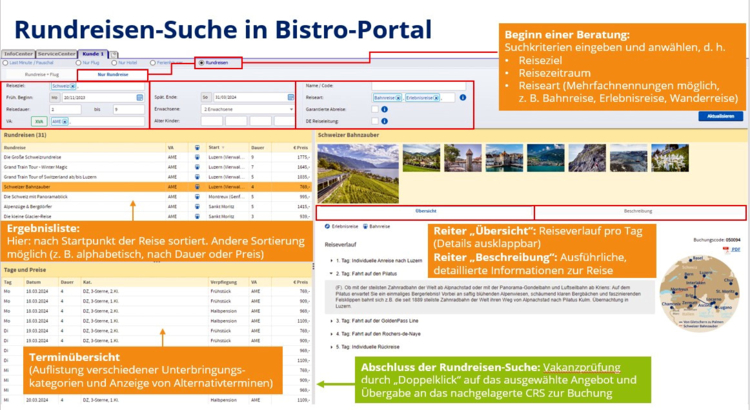Screen dimensions: 750x410
Task: Select the Die kleine Glacier-Reise row
Action: pos(156,216)
